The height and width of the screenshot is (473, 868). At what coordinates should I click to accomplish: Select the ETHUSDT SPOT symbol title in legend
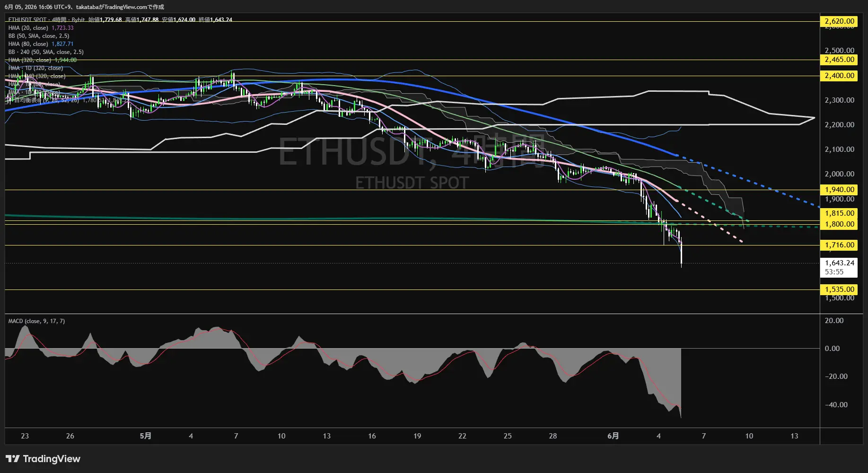tap(27, 20)
